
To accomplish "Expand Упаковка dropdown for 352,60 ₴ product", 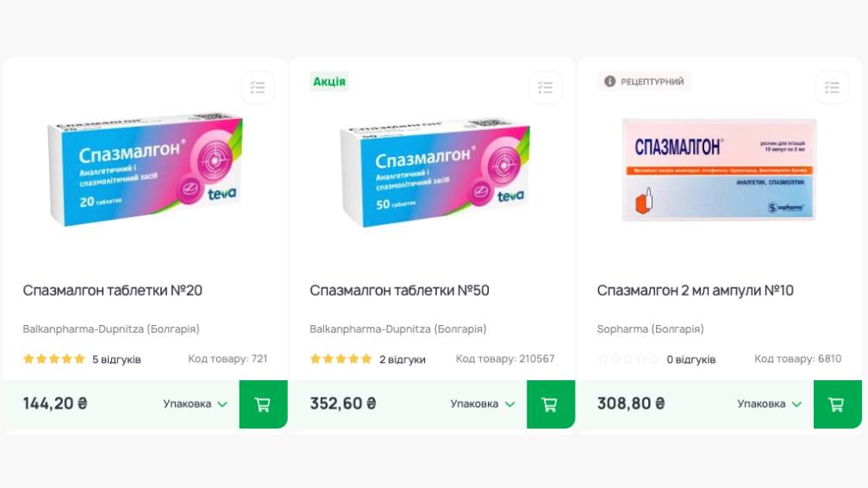I will click(482, 404).
